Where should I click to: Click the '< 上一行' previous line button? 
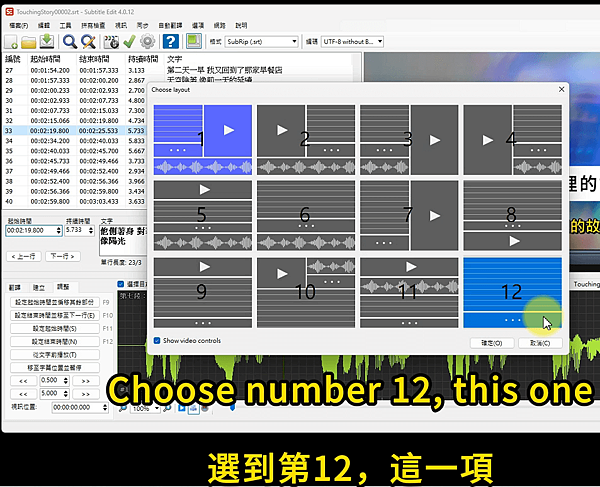tap(24, 256)
